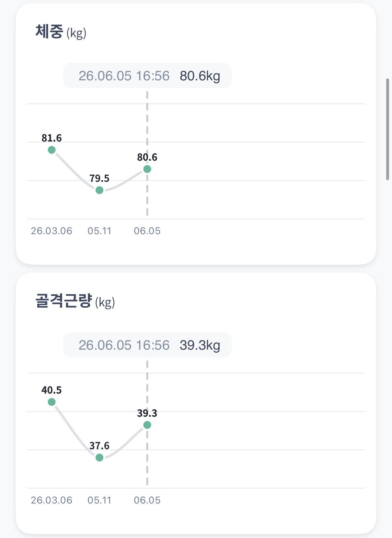Select the 79.5 weight data point
Image resolution: width=392 pixels, height=538 pixels.
(99, 190)
